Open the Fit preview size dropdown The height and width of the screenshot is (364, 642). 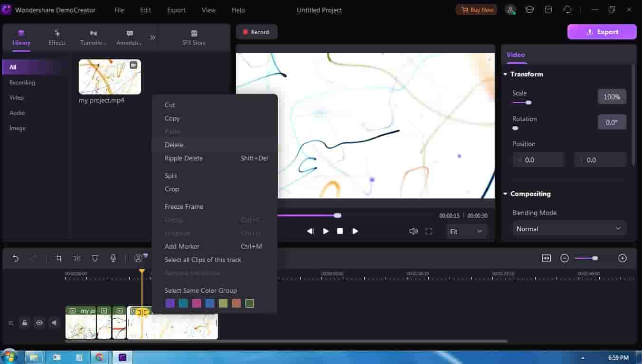click(466, 232)
